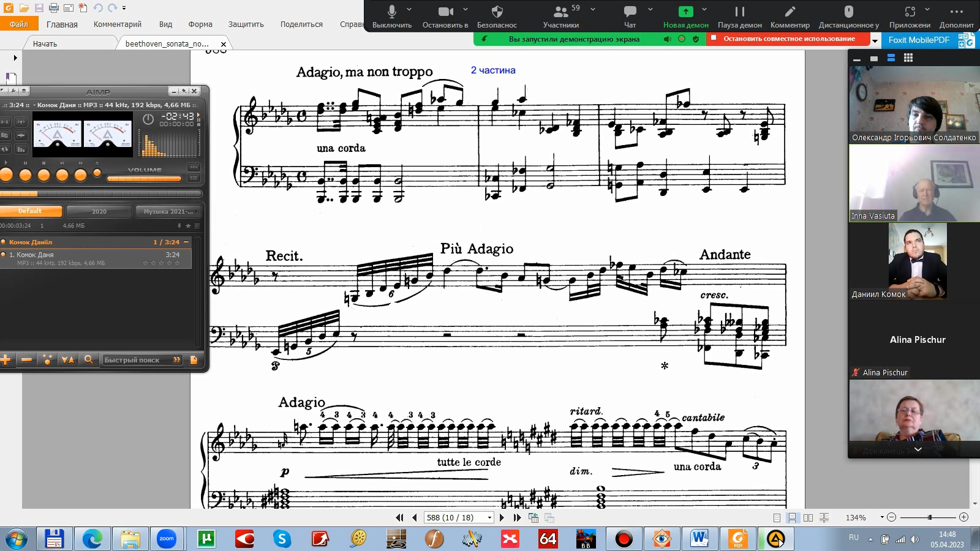Open Чат in Zoom toolbar
Image resolution: width=980 pixels, height=551 pixels.
tap(630, 17)
